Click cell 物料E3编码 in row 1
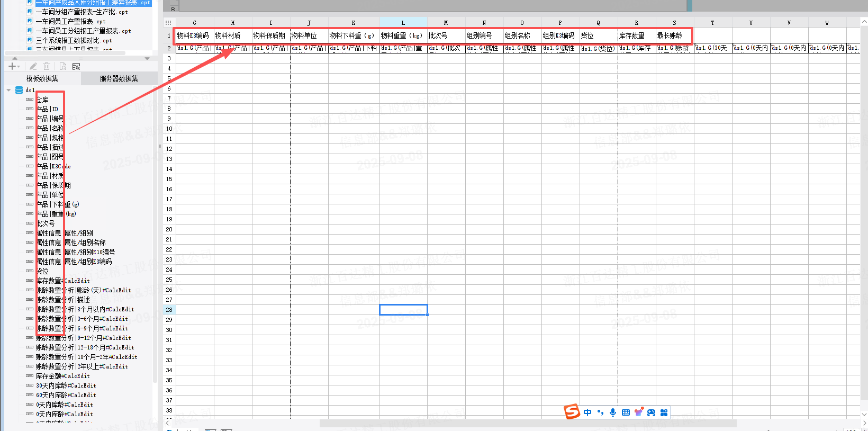 point(195,35)
